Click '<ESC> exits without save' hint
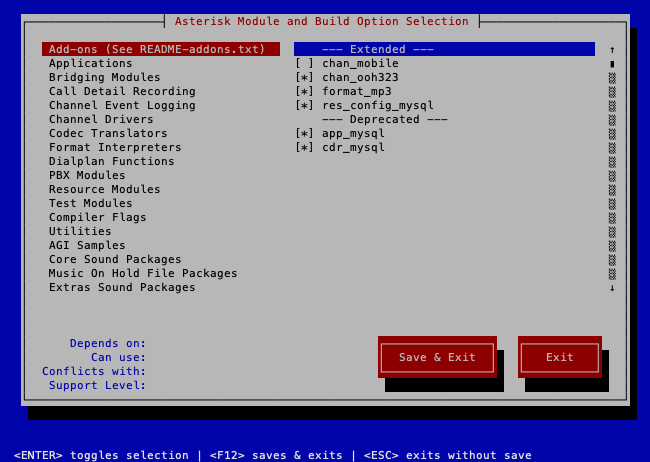The width and height of the screenshot is (650, 462). (448, 455)
